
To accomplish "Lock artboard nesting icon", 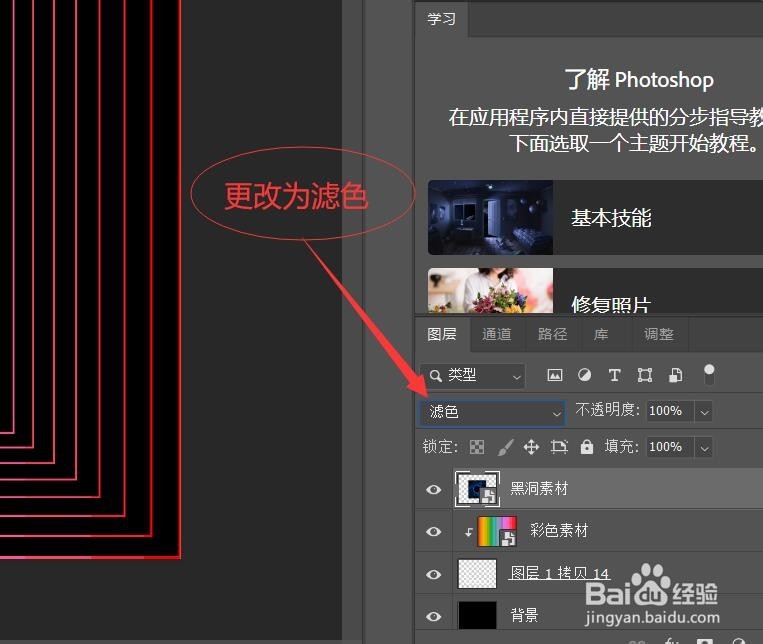I will pyautogui.click(x=559, y=447).
